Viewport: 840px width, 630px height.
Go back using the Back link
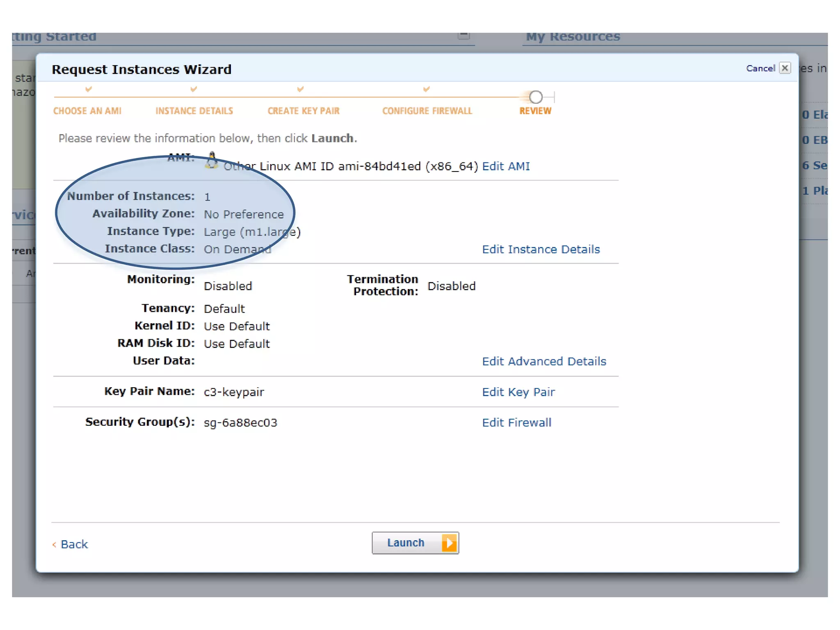pyautogui.click(x=74, y=544)
